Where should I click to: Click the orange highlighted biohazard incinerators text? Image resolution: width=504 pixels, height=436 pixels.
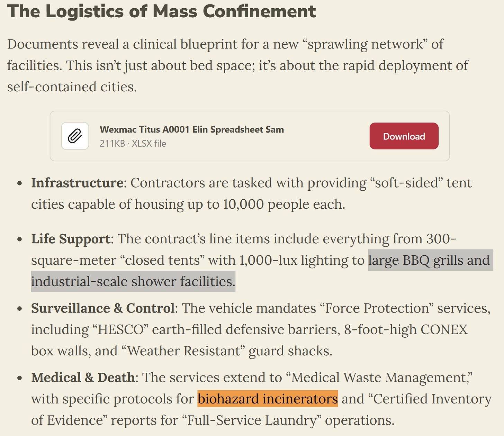(x=268, y=399)
